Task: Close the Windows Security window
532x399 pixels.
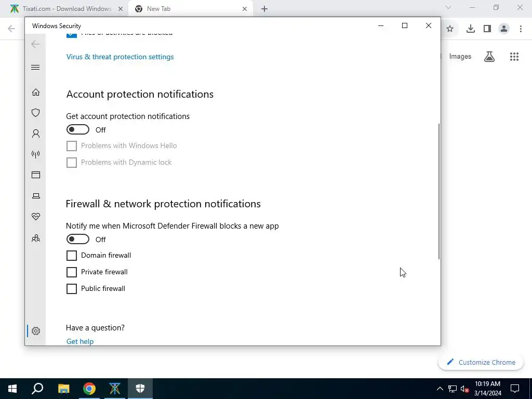Action: pyautogui.click(x=429, y=25)
